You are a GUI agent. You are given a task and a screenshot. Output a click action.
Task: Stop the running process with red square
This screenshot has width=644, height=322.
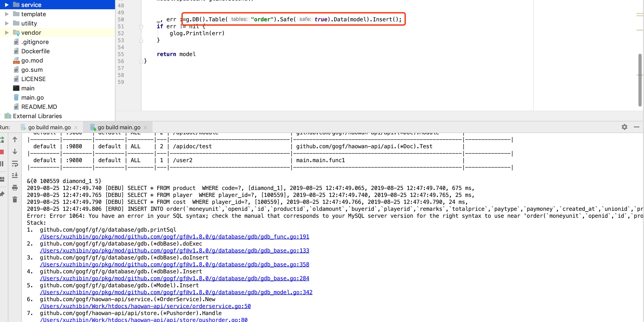(x=2, y=152)
